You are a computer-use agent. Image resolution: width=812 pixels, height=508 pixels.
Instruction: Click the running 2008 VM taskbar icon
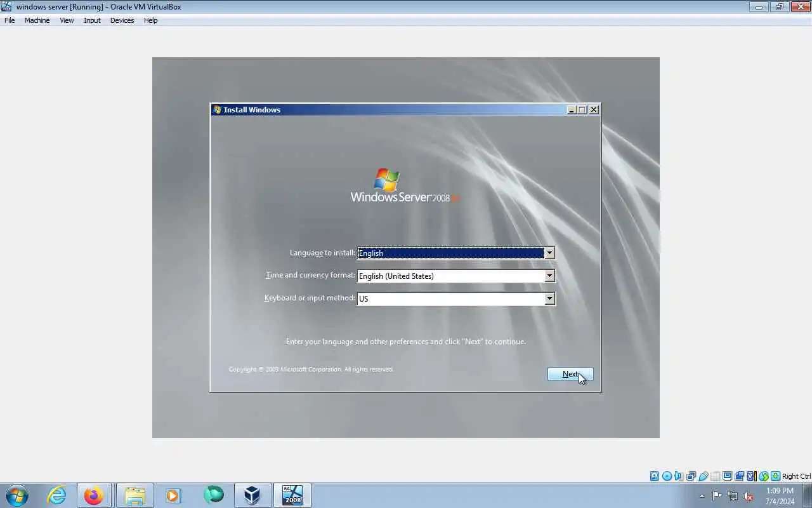tap(292, 495)
